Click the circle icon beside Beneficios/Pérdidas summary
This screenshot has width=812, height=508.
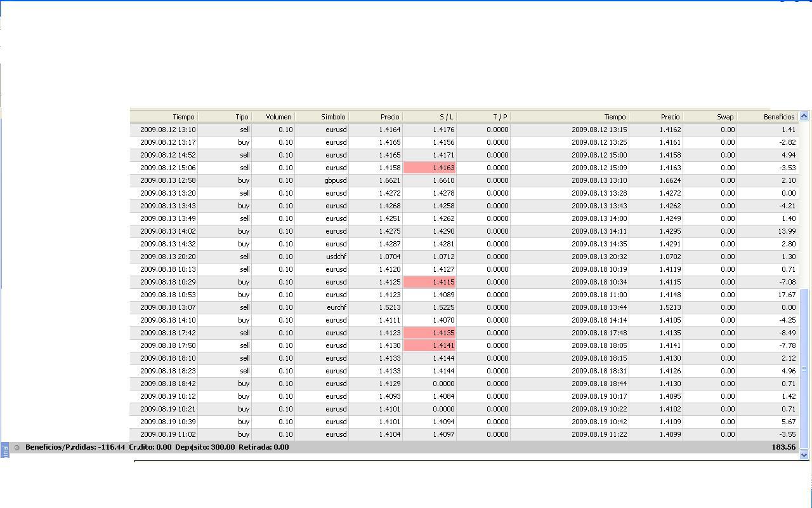(x=17, y=447)
